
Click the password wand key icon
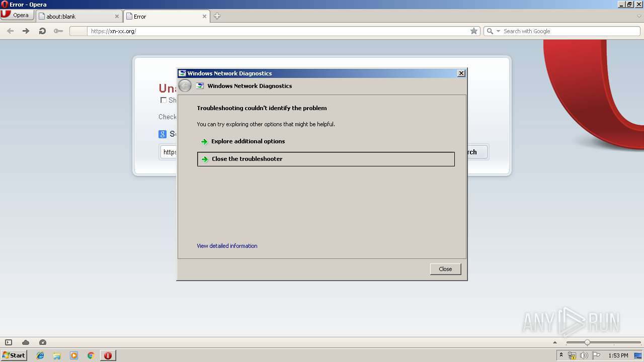(x=58, y=31)
